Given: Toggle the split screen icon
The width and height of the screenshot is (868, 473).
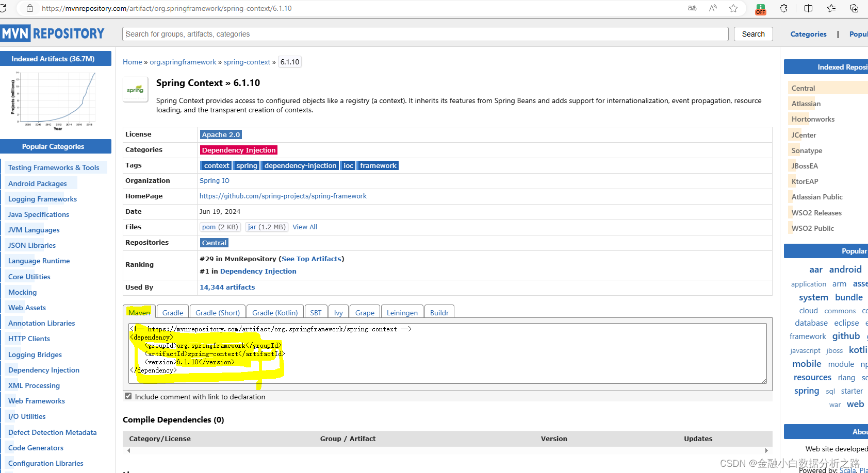Looking at the screenshot, I should pos(808,8).
